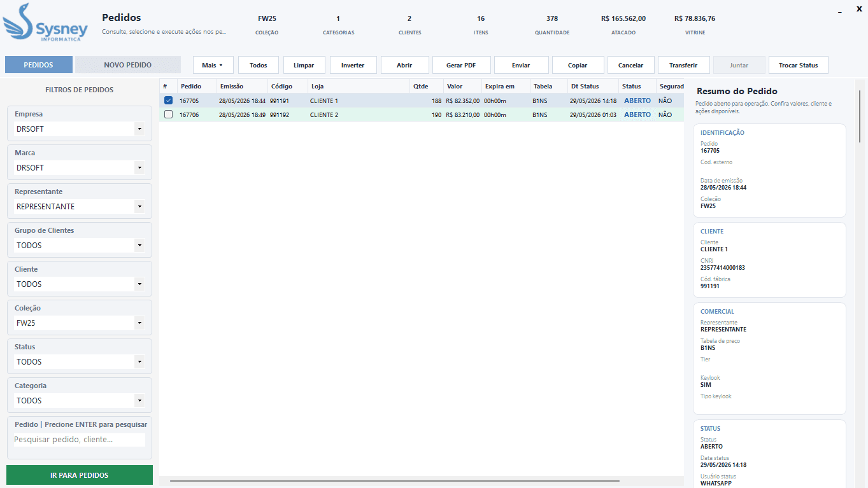
Task: Click the Sysney Informatica swan logo
Action: tap(45, 23)
